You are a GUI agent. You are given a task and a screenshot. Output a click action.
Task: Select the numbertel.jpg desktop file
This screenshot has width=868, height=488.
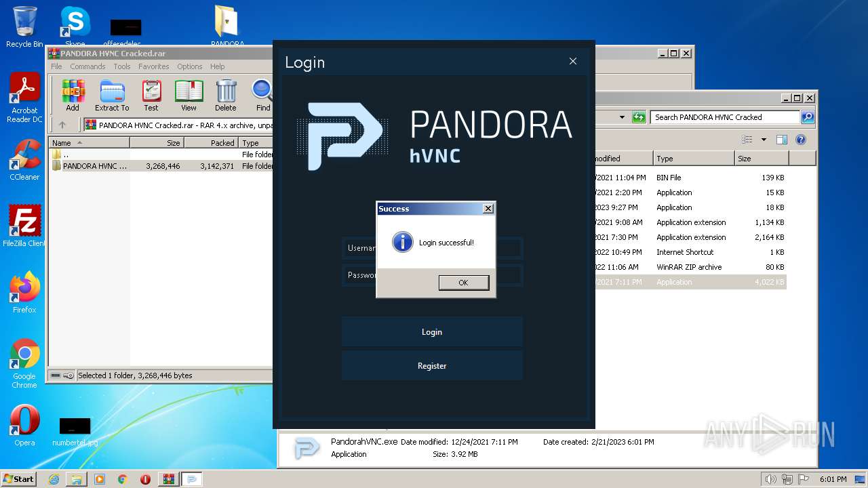pos(75,431)
